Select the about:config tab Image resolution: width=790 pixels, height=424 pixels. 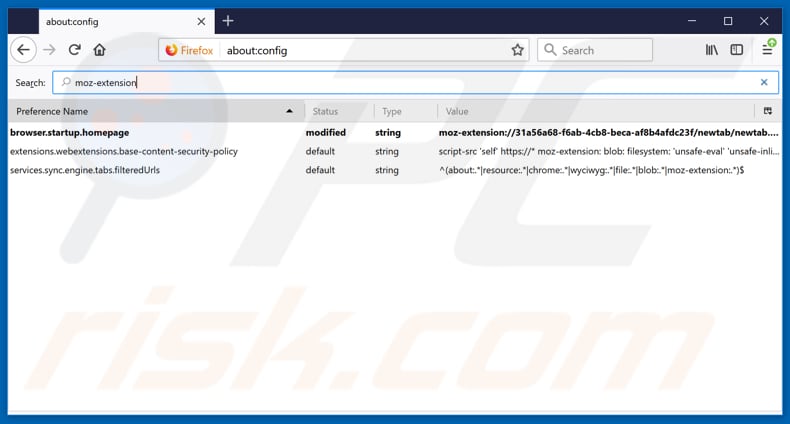(x=126, y=22)
